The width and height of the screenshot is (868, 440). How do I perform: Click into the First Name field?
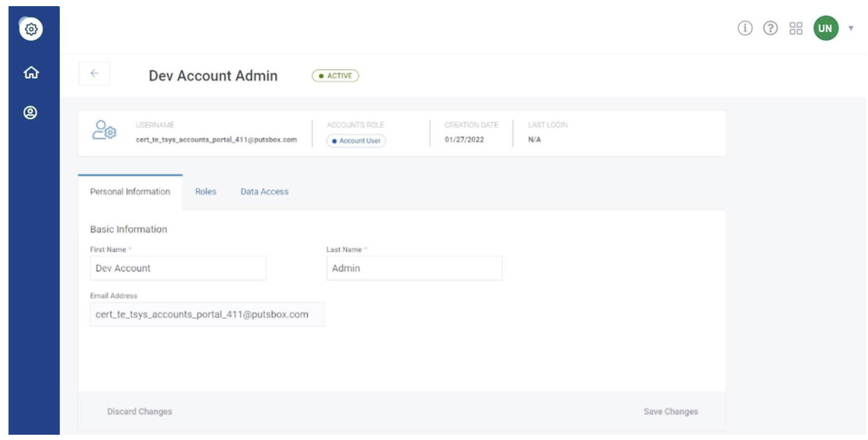[177, 268]
